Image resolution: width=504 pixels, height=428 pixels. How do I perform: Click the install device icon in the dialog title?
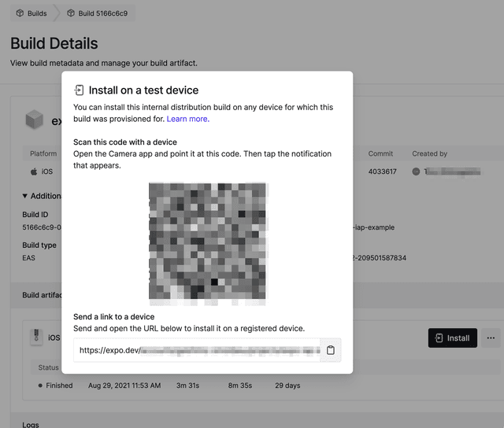[79, 90]
